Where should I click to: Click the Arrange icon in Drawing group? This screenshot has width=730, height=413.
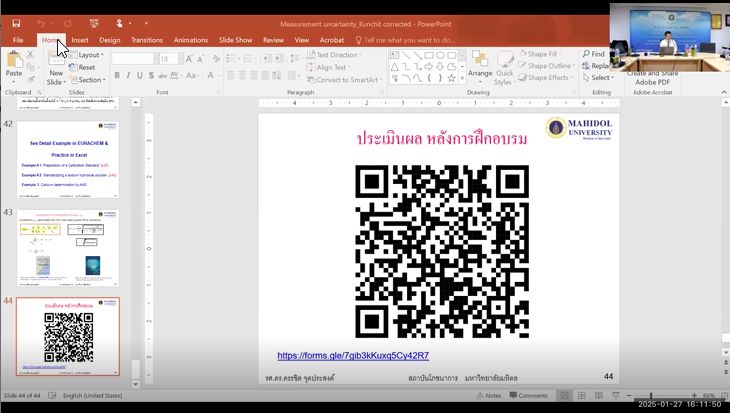pyautogui.click(x=480, y=62)
